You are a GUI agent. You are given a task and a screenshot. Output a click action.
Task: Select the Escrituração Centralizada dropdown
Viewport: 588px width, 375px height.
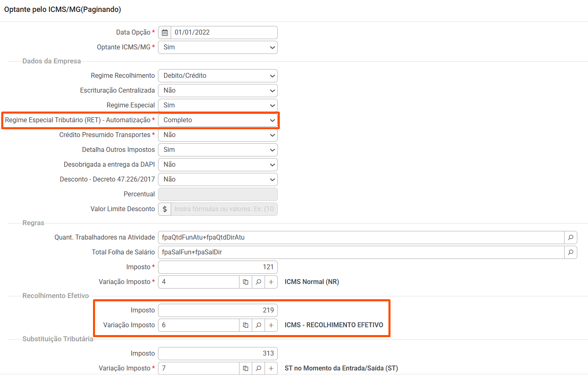[x=218, y=91]
